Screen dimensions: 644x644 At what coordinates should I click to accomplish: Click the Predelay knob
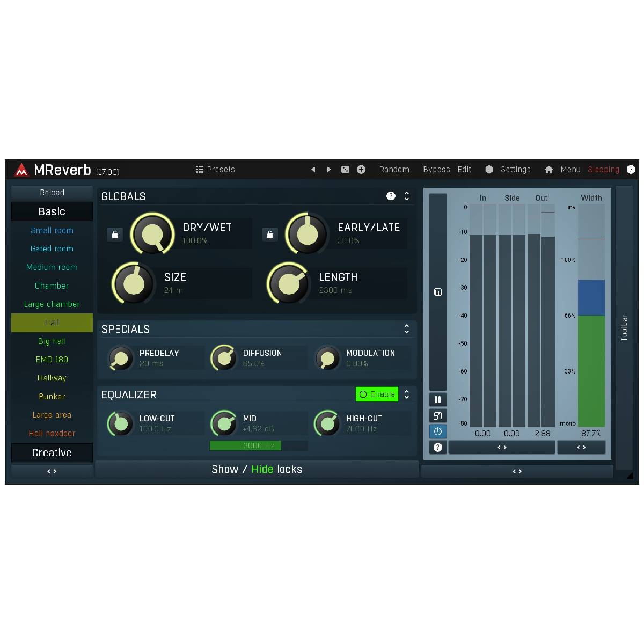(x=120, y=358)
